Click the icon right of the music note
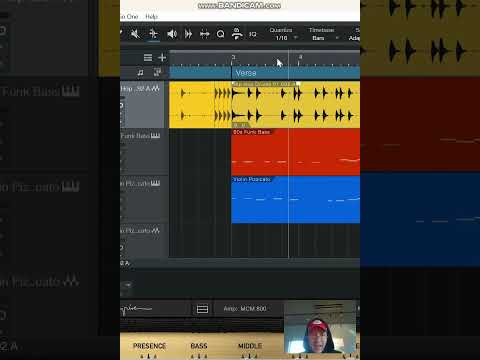The image size is (480, 360). (x=157, y=72)
